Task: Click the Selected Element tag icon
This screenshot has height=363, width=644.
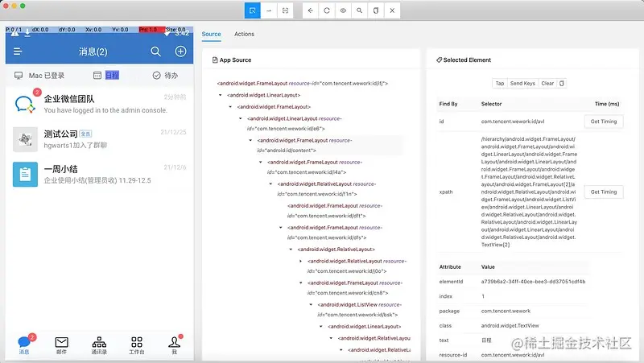Action: pos(439,60)
